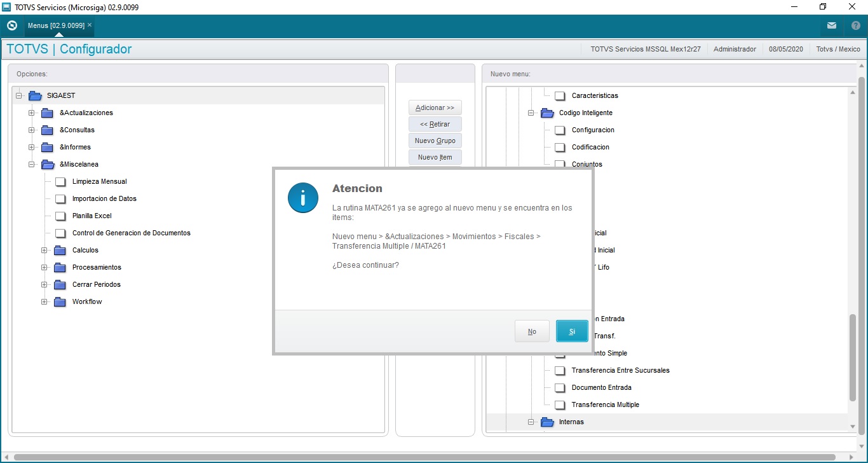Screen dimensions: 868x463
Task: Expand the Calculos node
Action: [44, 250]
